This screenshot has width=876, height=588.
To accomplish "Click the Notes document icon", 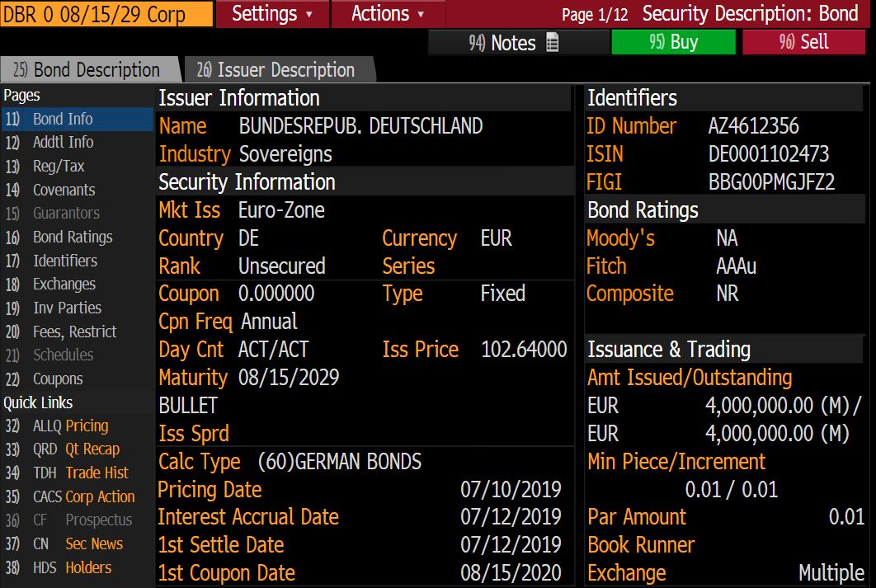I will pos(552,42).
